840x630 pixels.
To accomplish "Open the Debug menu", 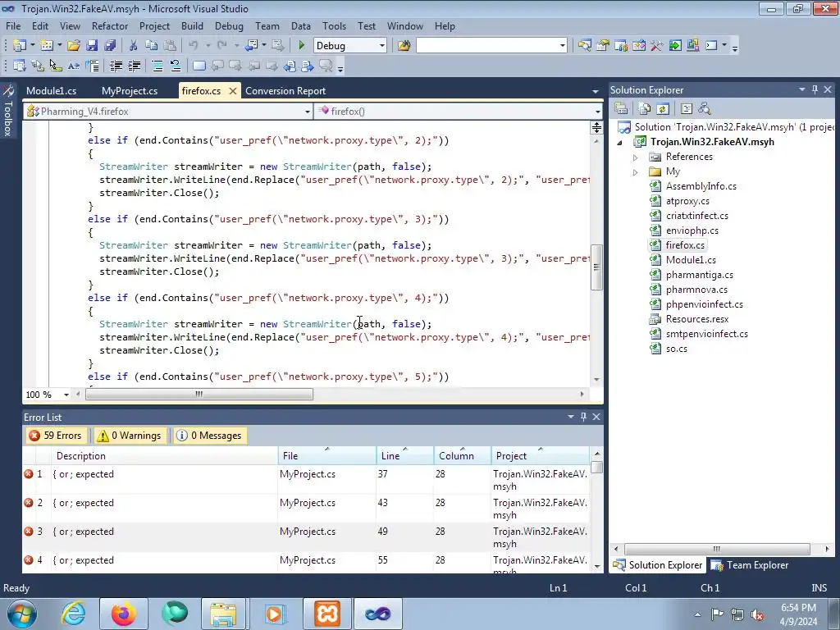I will click(229, 26).
